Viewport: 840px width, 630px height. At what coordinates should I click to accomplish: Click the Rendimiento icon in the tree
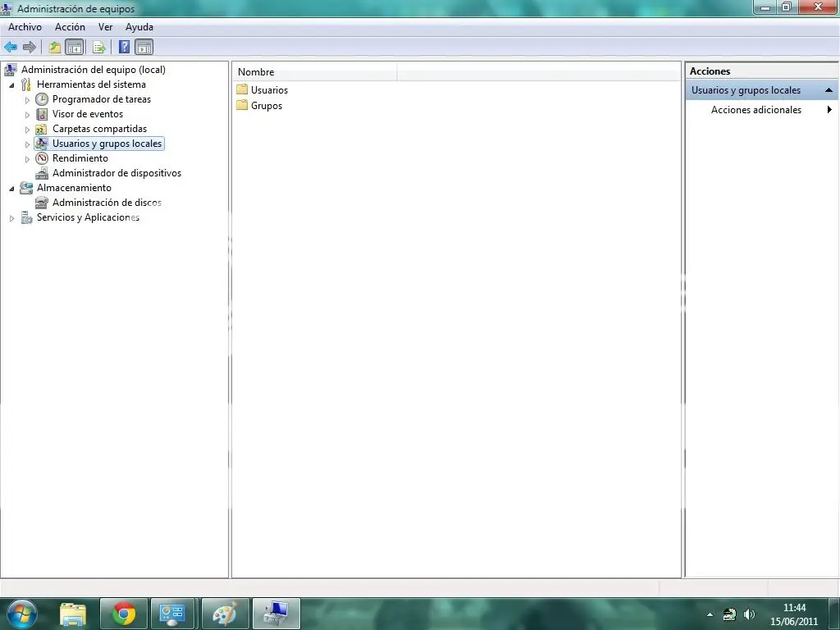point(43,158)
